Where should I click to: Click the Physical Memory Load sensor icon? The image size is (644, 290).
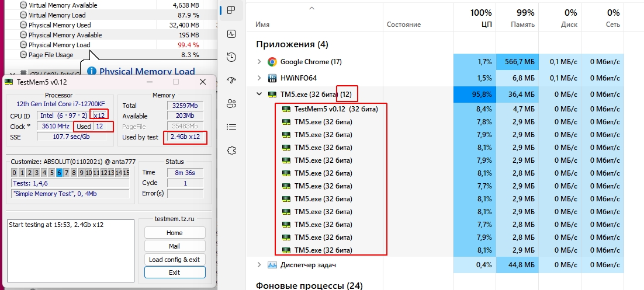[x=23, y=45]
